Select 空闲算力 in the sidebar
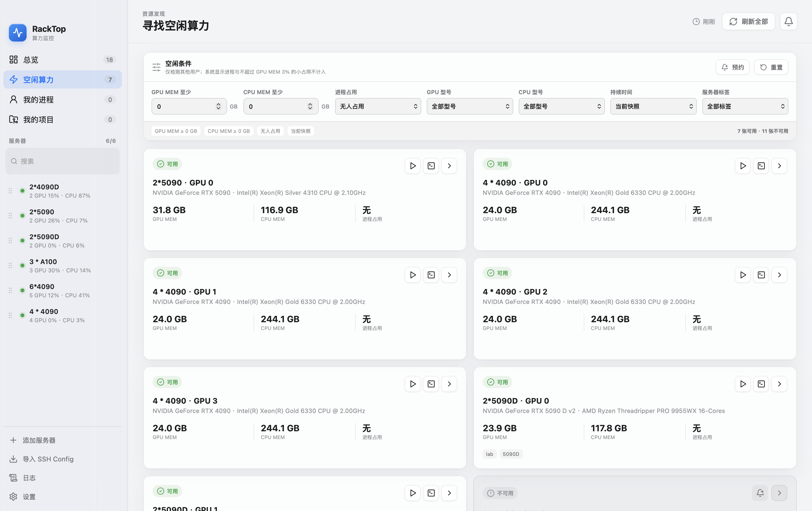Image resolution: width=812 pixels, height=511 pixels. [62, 79]
